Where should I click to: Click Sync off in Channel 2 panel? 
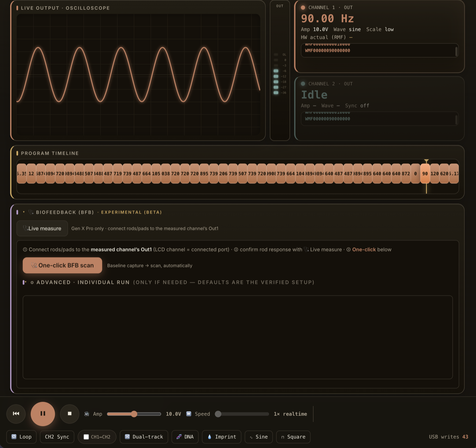coord(357,105)
